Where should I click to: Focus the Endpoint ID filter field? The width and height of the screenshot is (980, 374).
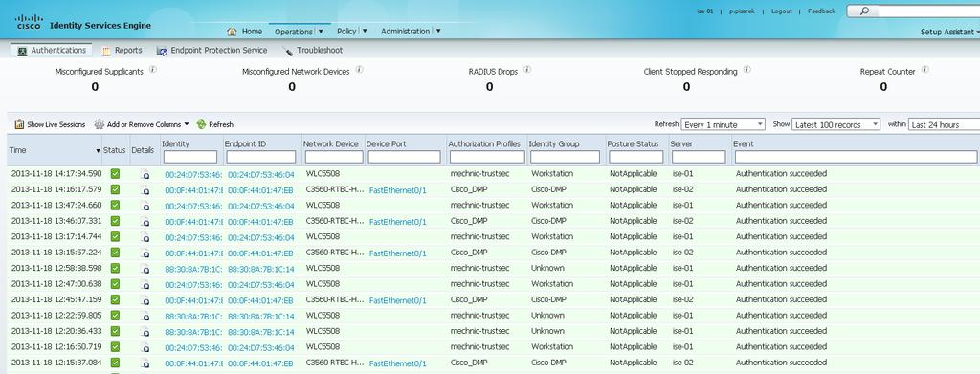pyautogui.click(x=260, y=157)
